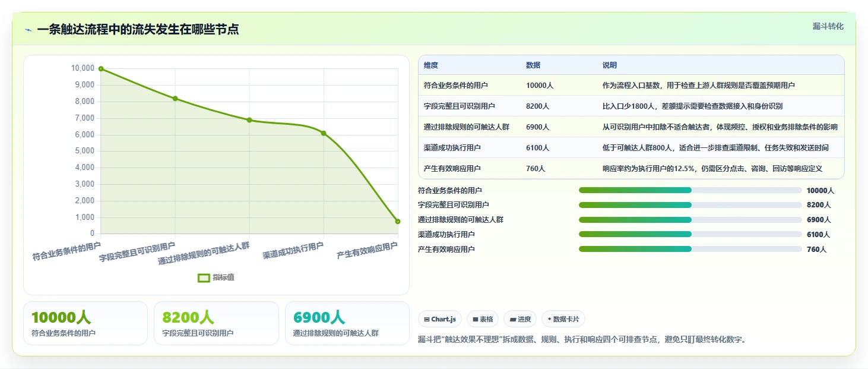Select the lowest chart point for 产生有效响应用户
The width and height of the screenshot is (868, 369).
(x=398, y=222)
